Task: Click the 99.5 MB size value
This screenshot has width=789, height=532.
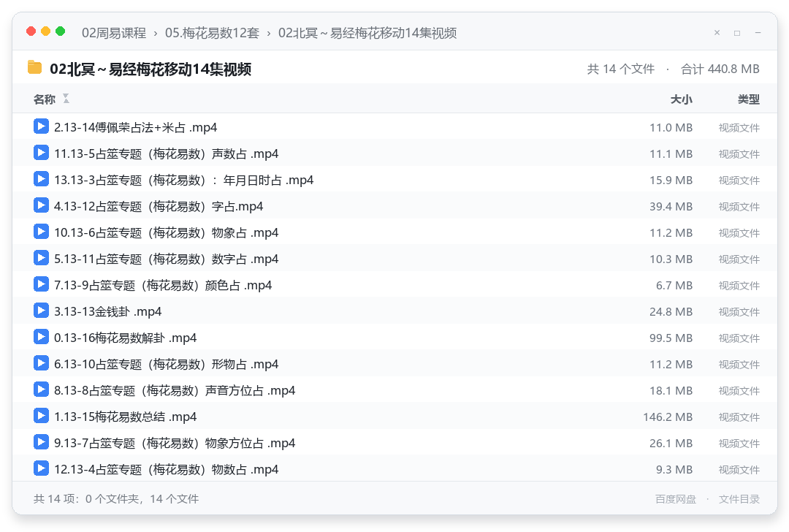Action: pyautogui.click(x=671, y=338)
